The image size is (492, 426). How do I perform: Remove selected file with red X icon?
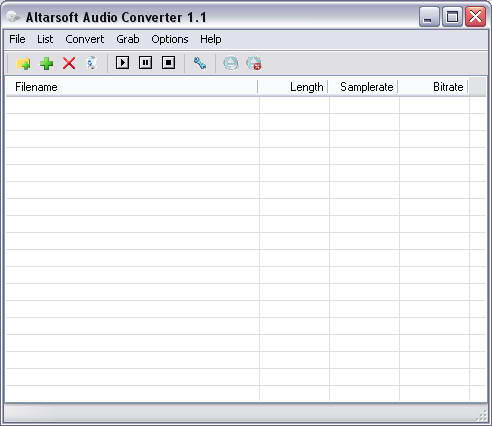tap(69, 63)
